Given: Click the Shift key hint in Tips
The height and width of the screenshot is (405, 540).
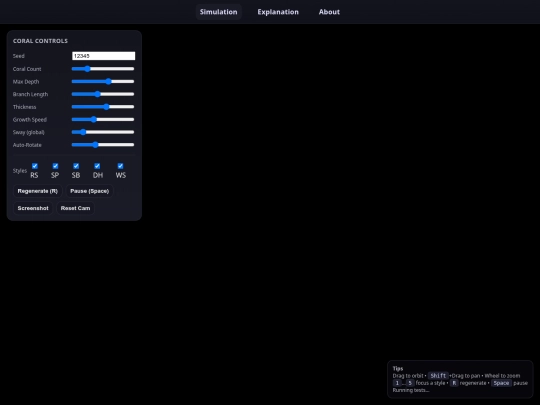Looking at the screenshot, I should pyautogui.click(x=438, y=376).
